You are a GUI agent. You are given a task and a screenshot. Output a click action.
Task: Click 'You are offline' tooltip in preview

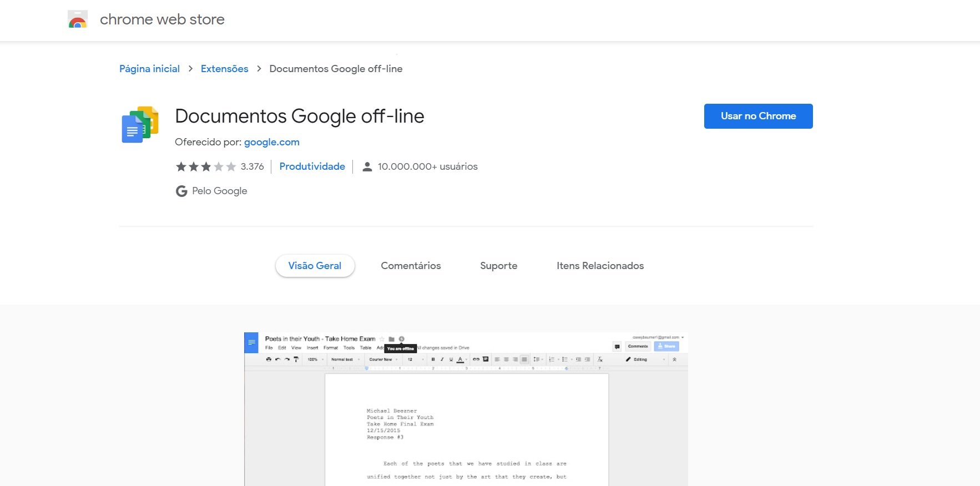click(401, 348)
